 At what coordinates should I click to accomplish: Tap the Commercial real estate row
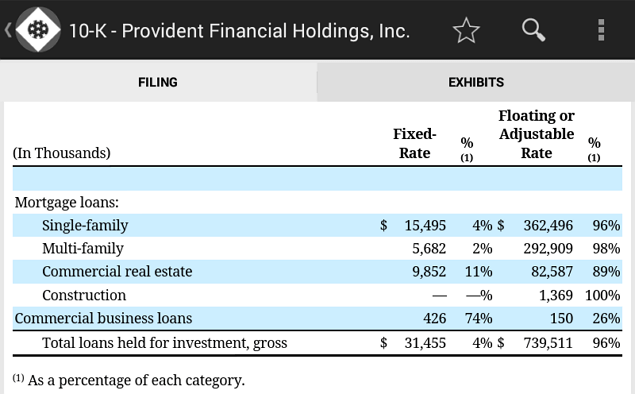click(317, 271)
